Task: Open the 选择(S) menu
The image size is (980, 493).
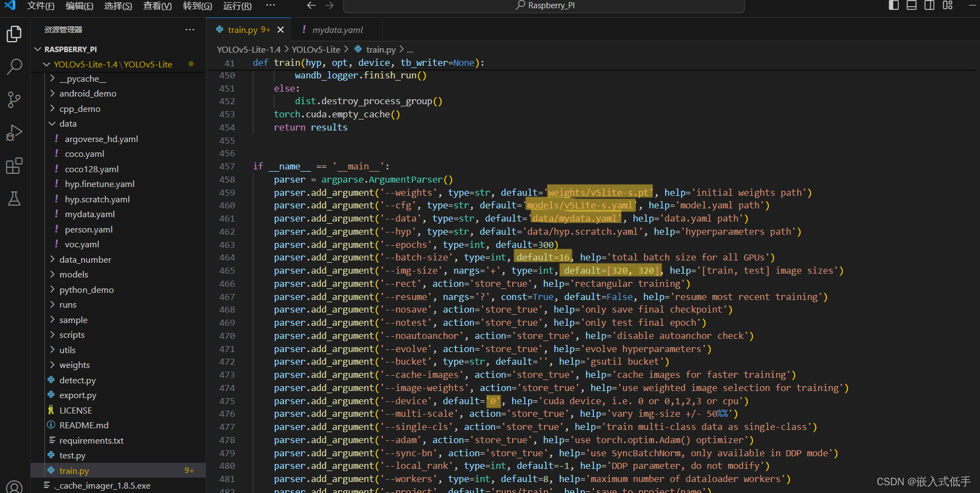Action: pos(118,6)
